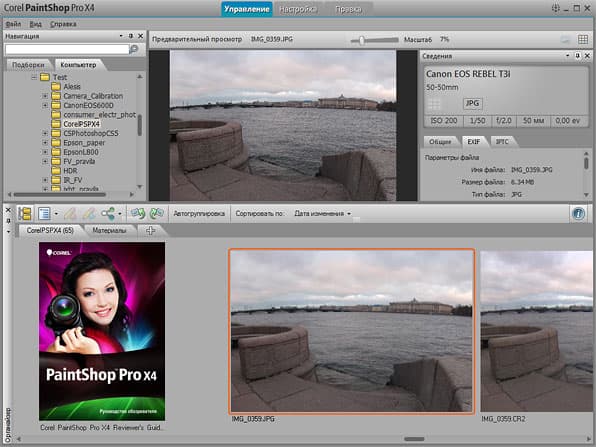Image resolution: width=596 pixels, height=447 pixels.
Task: Click the thumbnail view list icon
Action: coord(44,214)
